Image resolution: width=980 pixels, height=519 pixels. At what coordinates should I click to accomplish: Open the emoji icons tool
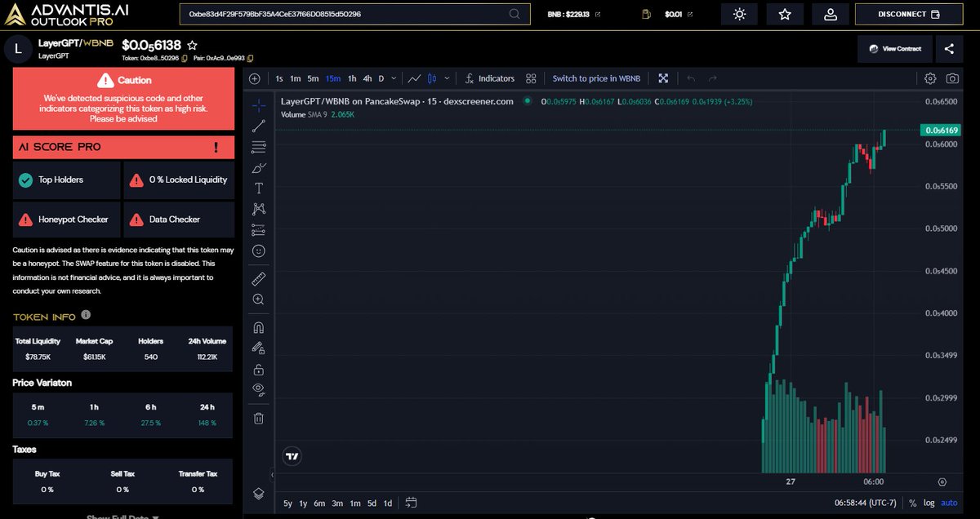pos(258,251)
